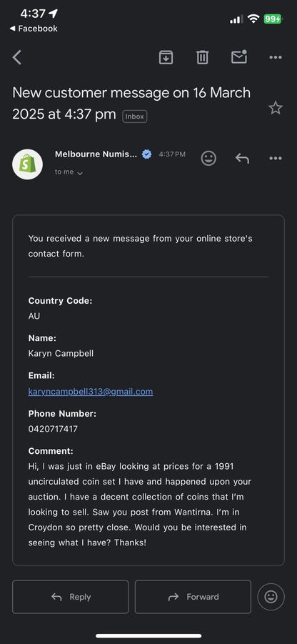Archive this email with the archive icon

coord(166,57)
